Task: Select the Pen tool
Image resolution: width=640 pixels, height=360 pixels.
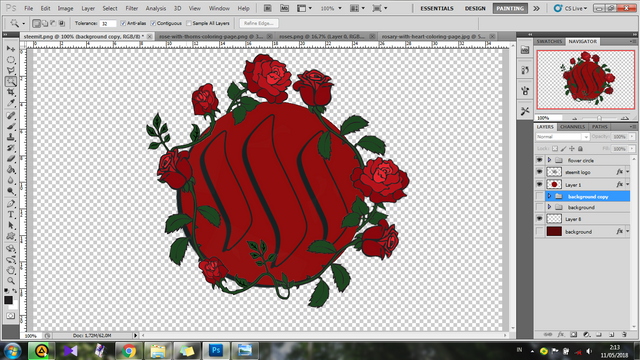Action: point(11,204)
